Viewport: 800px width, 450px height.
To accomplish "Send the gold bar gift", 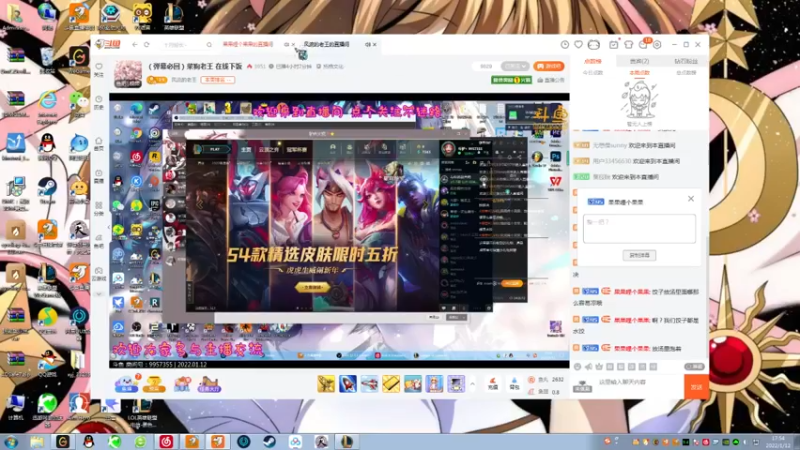I will pyautogui.click(x=391, y=384).
